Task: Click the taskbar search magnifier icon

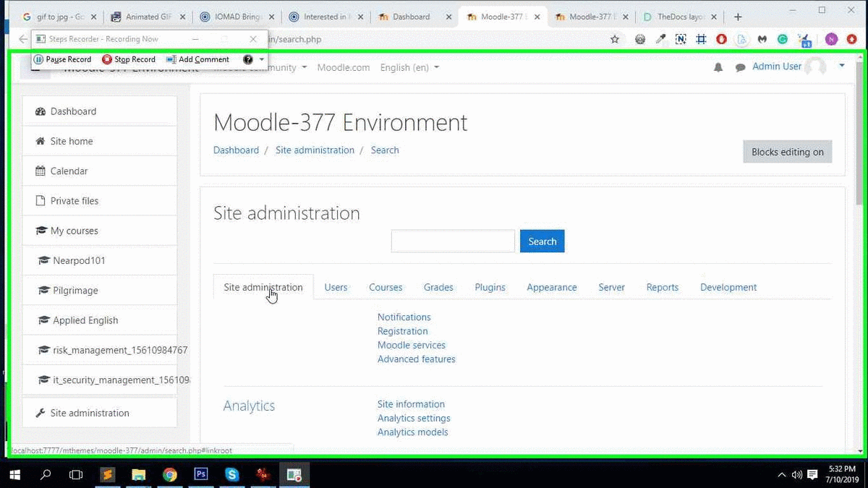Action: point(46,475)
